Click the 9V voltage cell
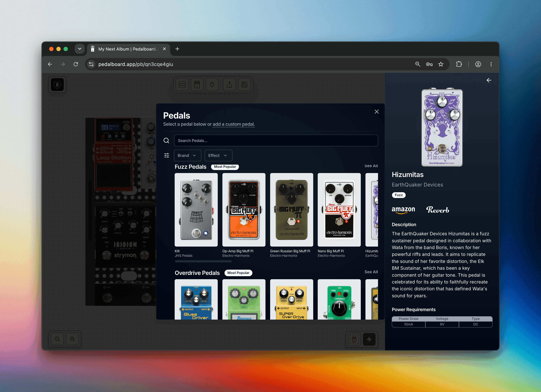 (x=442, y=324)
